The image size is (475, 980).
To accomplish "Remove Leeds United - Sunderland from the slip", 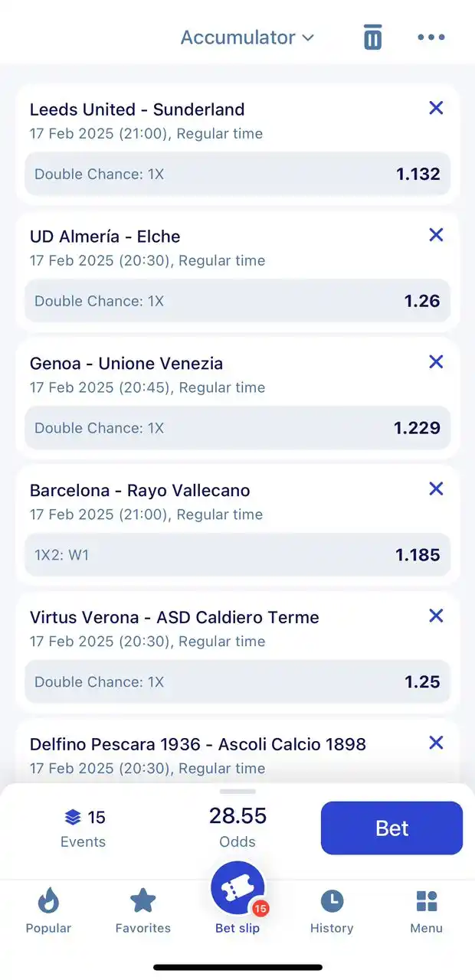I will [x=436, y=108].
